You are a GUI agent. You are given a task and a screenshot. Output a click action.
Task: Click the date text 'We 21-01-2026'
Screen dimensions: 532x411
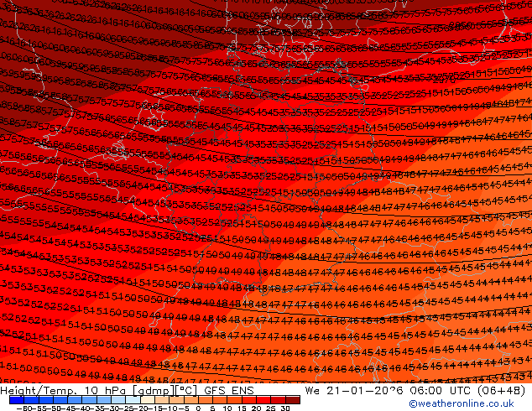point(354,391)
